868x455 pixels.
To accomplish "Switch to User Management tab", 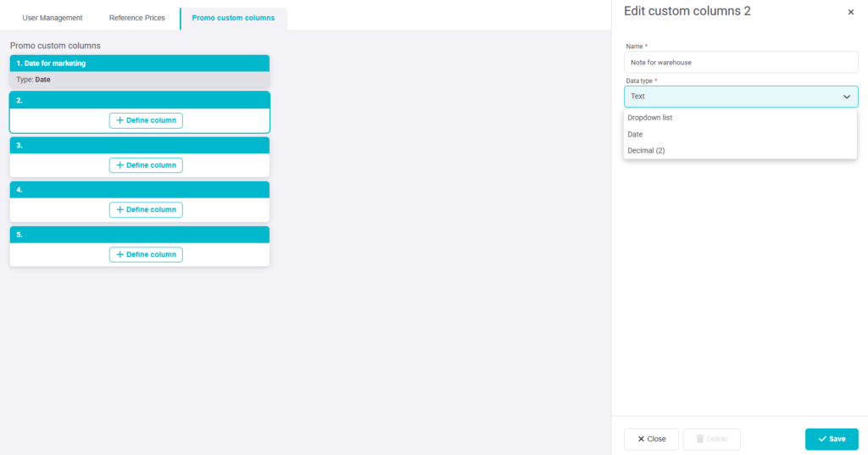I will pos(53,18).
